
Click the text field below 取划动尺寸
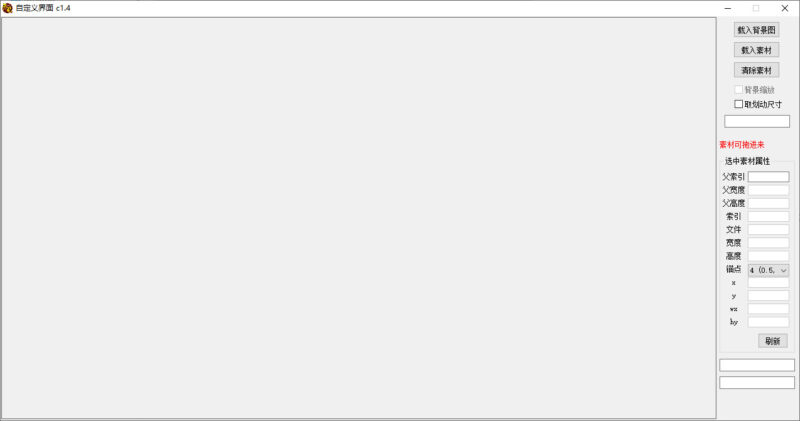click(757, 121)
